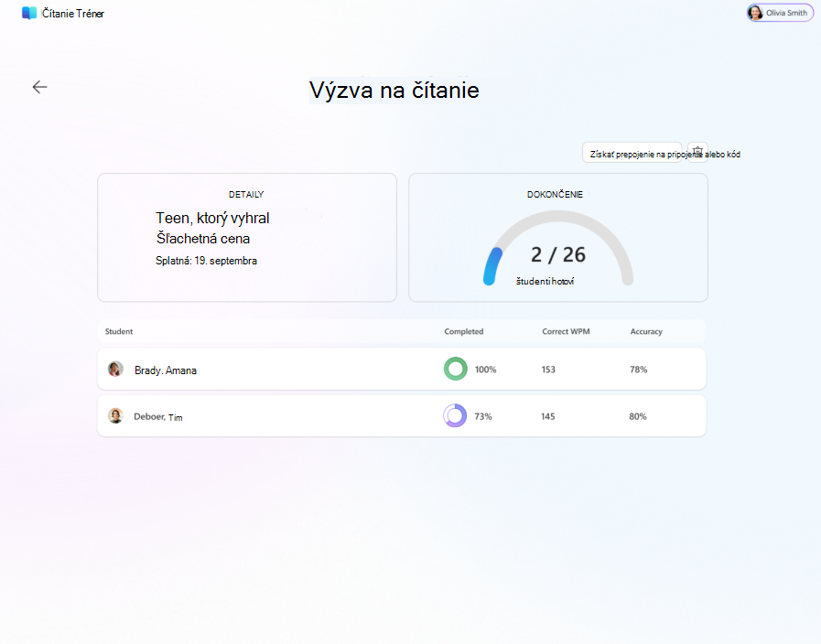The height and width of the screenshot is (644, 821).
Task: Click the green 100% completion ring
Action: coord(456,369)
